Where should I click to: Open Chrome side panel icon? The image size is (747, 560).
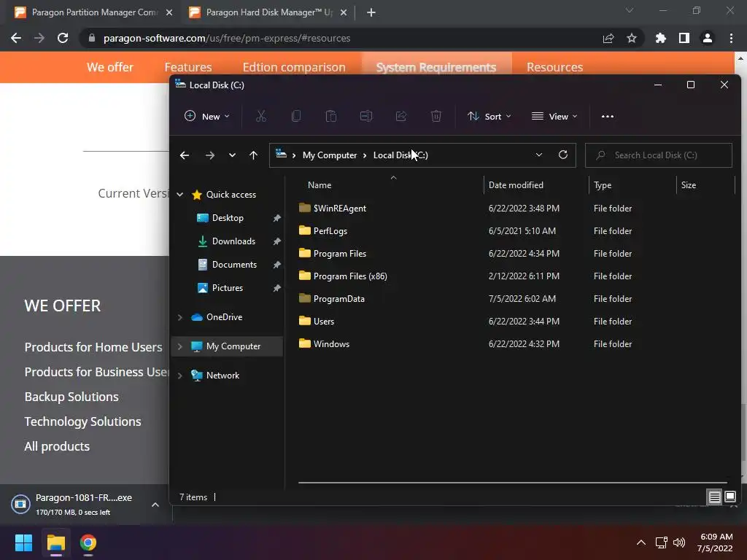click(684, 38)
